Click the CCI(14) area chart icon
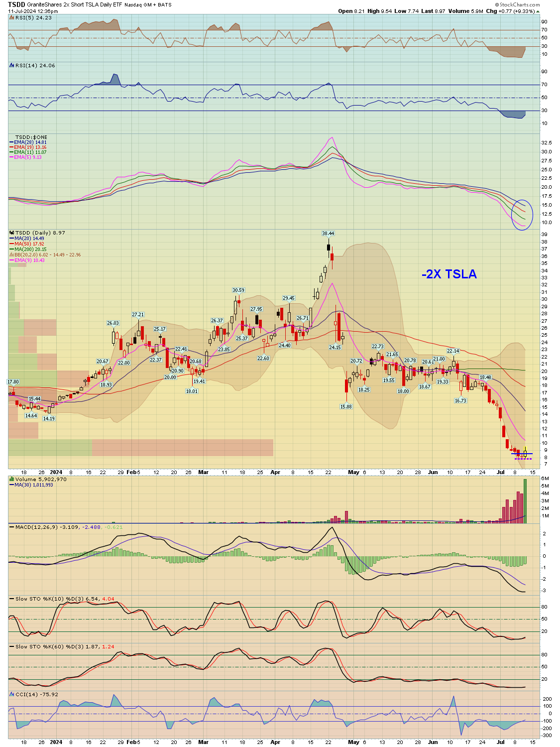Image resolution: width=560 pixels, height=747 pixels. [12, 694]
